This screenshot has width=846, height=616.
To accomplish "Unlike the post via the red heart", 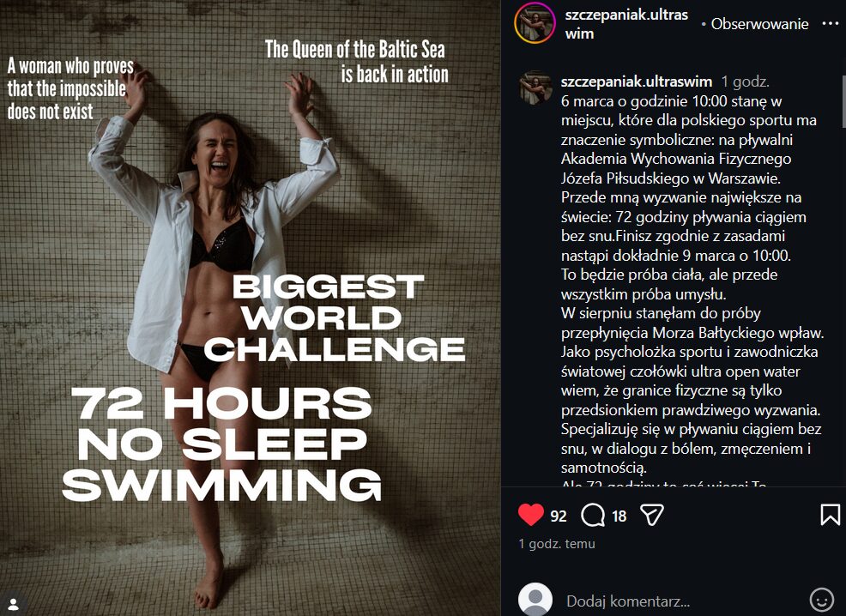I will click(x=531, y=515).
